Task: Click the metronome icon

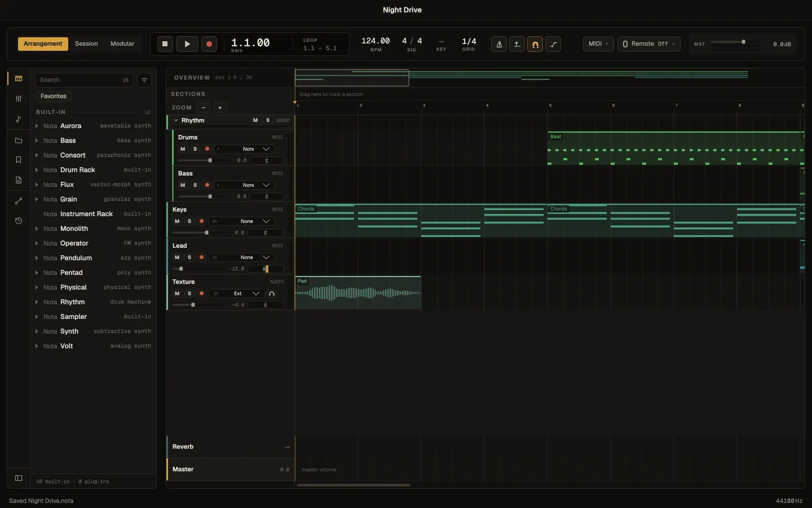Action: (x=499, y=44)
